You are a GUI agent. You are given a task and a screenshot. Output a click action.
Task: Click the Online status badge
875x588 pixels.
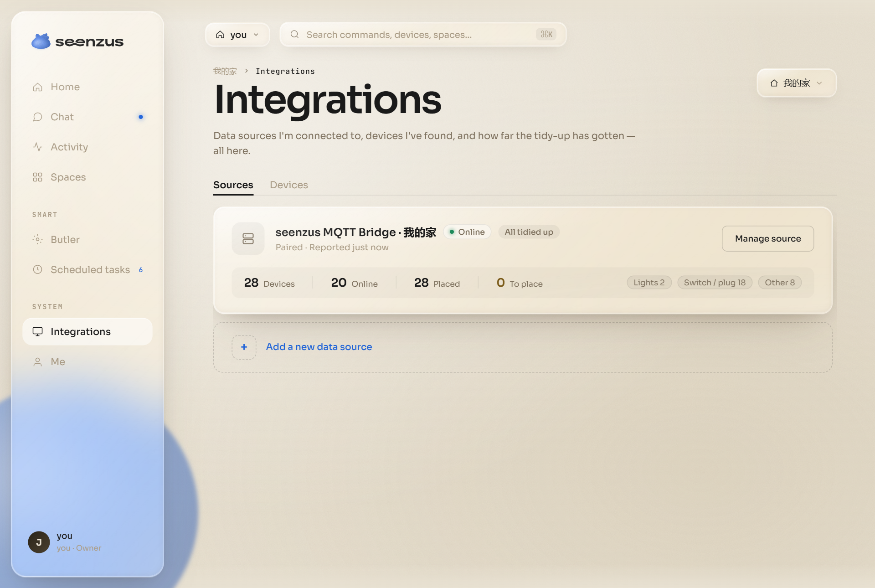pos(467,232)
